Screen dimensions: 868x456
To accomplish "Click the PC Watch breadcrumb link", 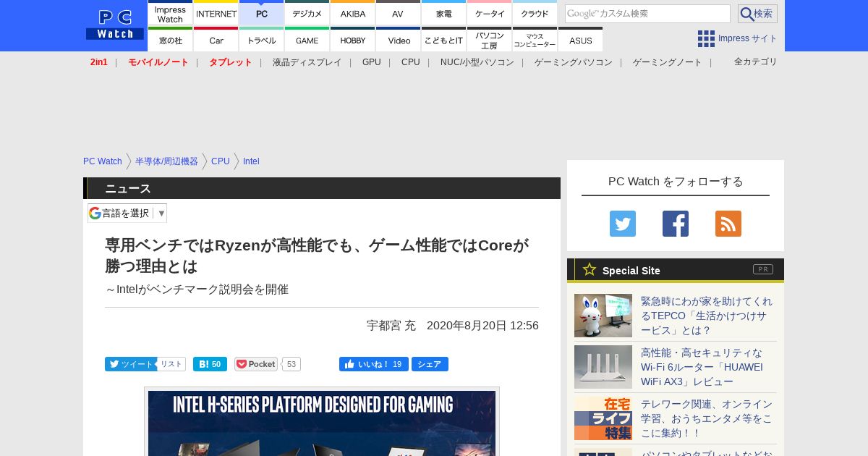I will pyautogui.click(x=103, y=161).
